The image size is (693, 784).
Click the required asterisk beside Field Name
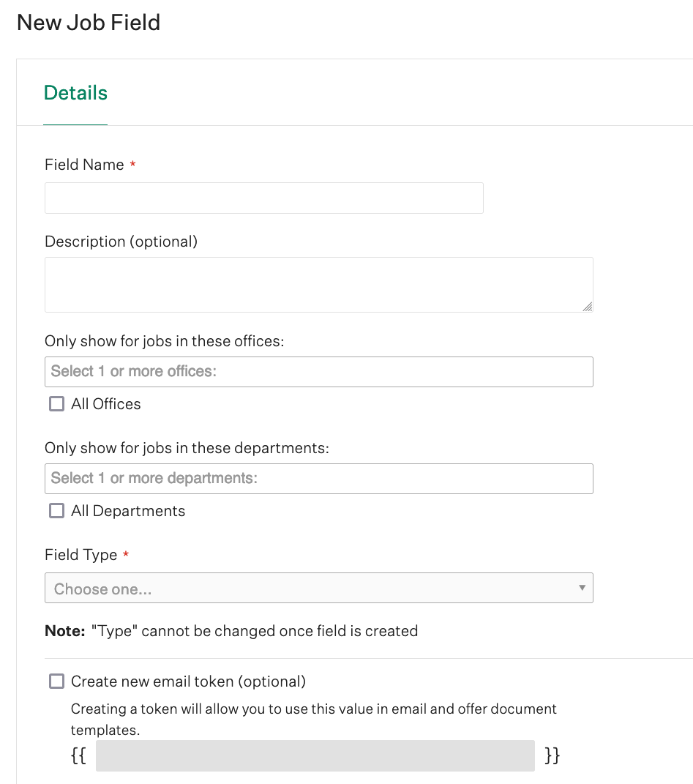click(x=132, y=164)
